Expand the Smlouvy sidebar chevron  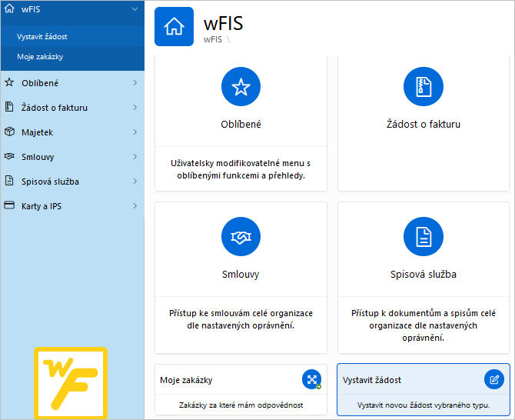(135, 157)
